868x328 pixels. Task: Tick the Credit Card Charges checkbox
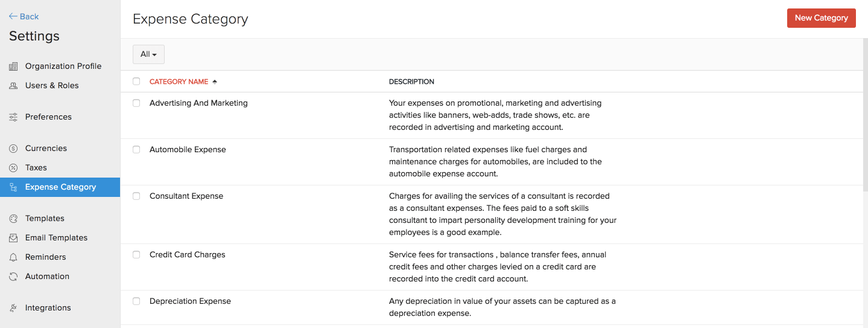click(136, 255)
